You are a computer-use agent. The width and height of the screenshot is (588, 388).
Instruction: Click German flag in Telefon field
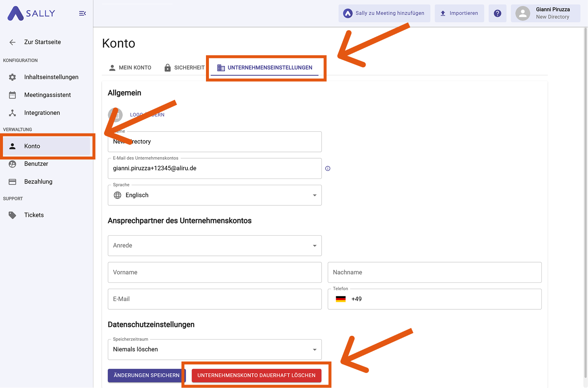point(341,299)
